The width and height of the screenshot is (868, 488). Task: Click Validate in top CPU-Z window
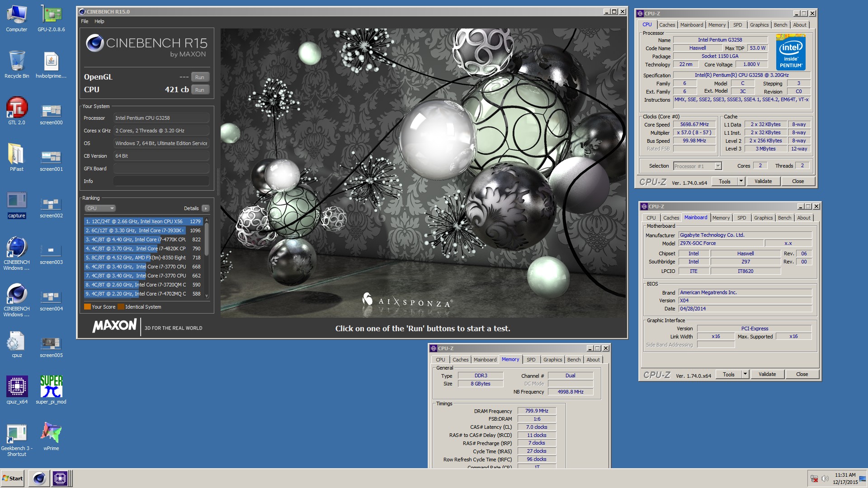click(763, 181)
